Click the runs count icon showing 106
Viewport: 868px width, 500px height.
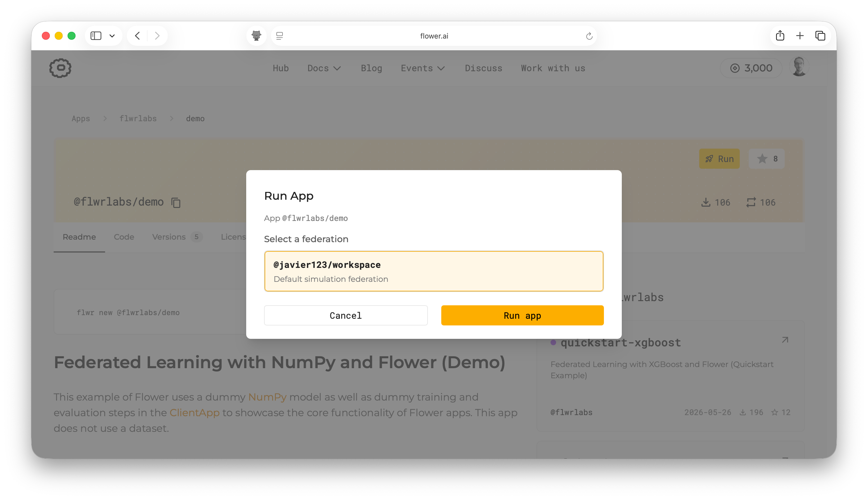tap(751, 202)
